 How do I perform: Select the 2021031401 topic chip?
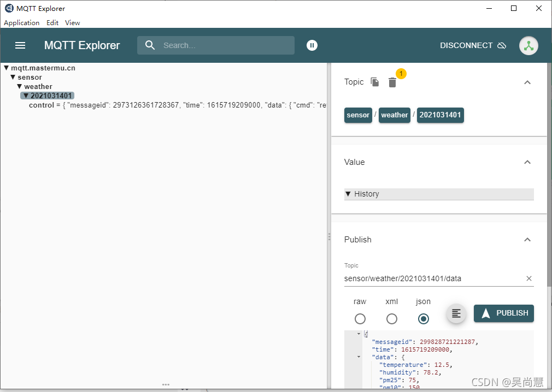[x=440, y=115]
